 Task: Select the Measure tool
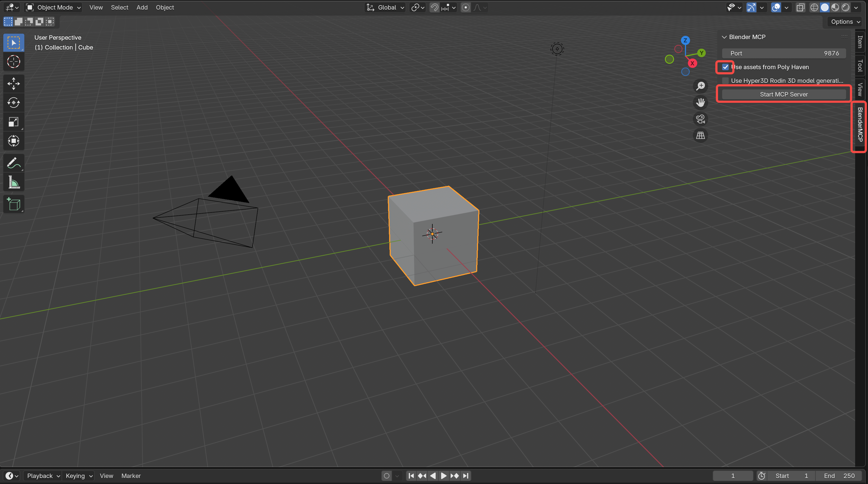[x=13, y=183]
